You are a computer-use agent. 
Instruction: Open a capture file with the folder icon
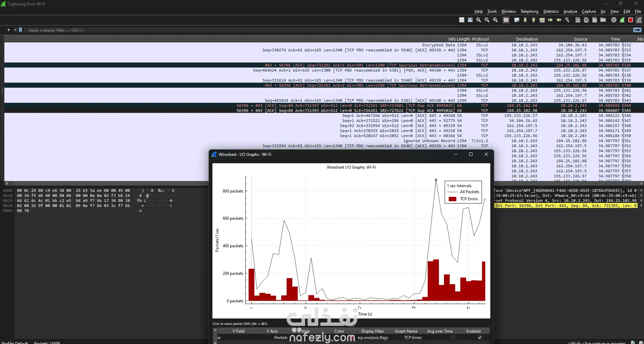pyautogui.click(x=603, y=20)
